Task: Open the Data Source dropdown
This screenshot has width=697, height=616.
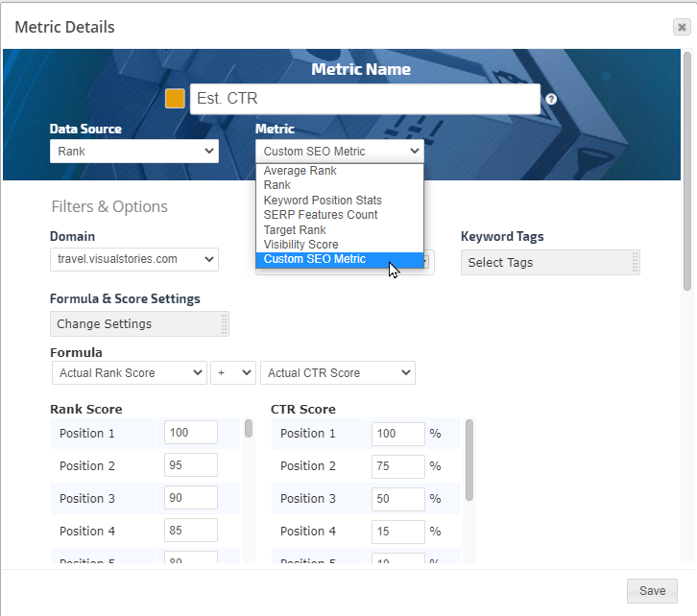Action: (x=133, y=151)
